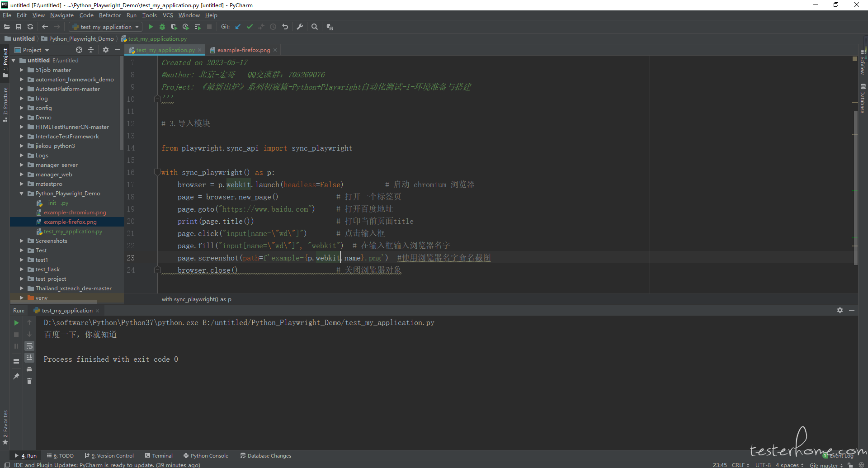Commit changes using the green Git checkmark
The height and width of the screenshot is (468, 868).
250,27
